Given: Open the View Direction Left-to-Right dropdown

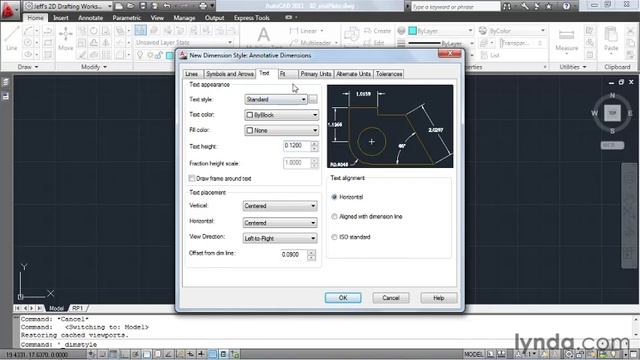Looking at the screenshot, I should coord(280,238).
